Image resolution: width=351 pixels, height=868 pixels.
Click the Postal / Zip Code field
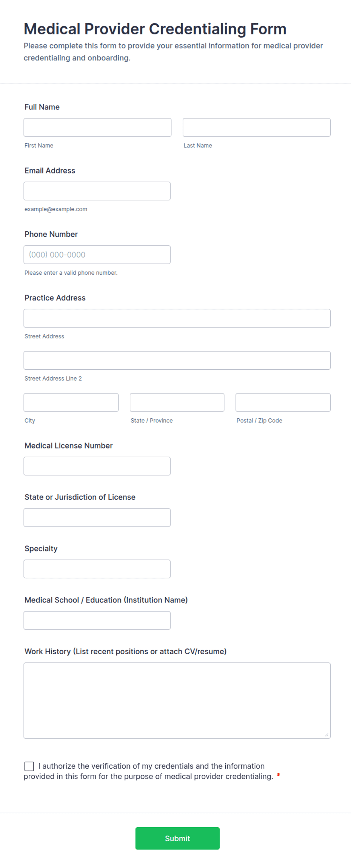(x=283, y=403)
